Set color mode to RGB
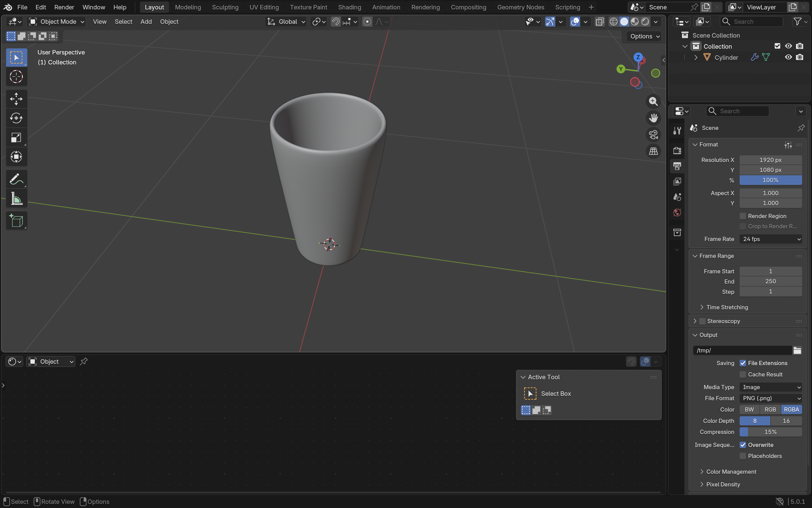 click(x=770, y=410)
